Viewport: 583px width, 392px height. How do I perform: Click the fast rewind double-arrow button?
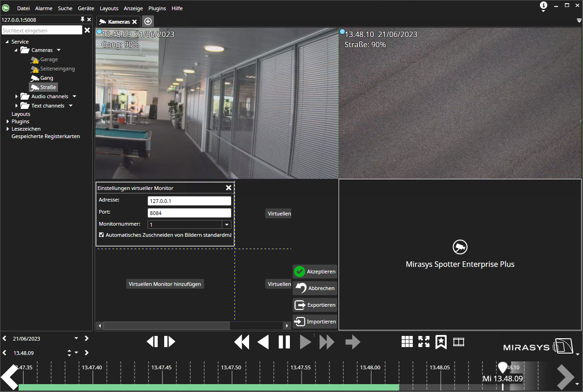[242, 342]
